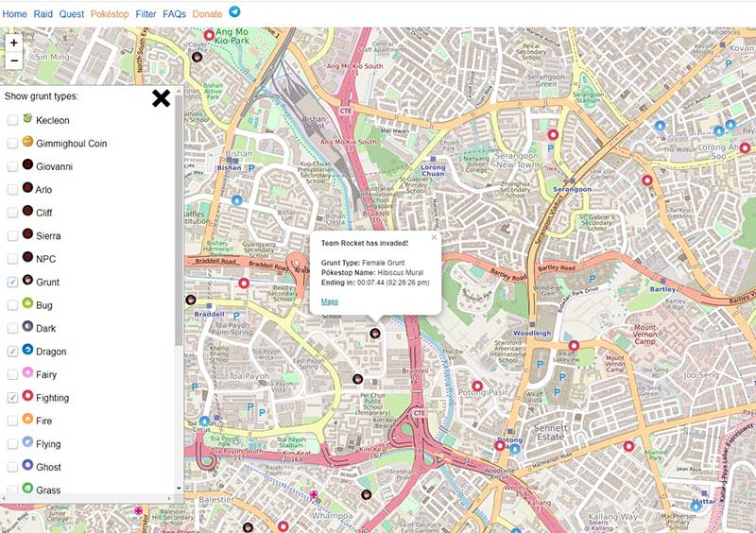The width and height of the screenshot is (756, 533).
Task: Click the Arlo leader icon
Action: (27, 187)
